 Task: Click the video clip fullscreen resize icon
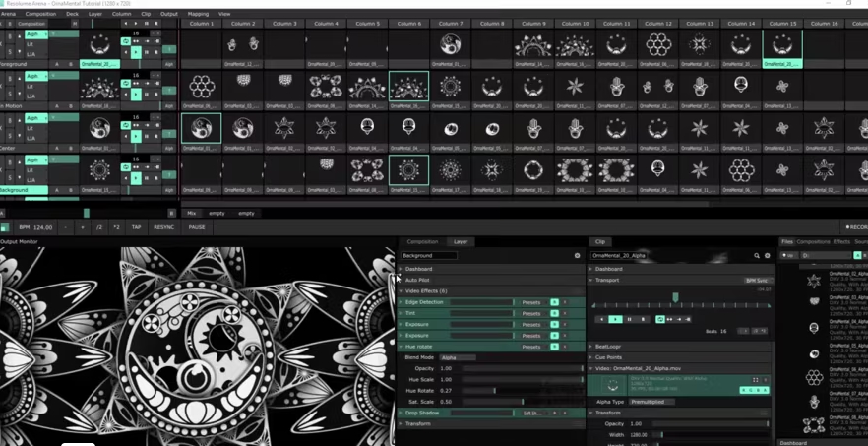tap(756, 380)
